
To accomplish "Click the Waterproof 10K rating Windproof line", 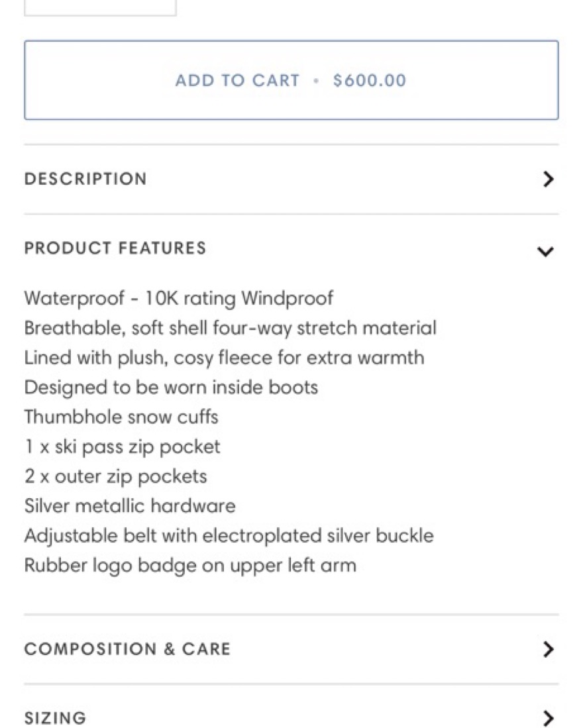I will (x=179, y=298).
